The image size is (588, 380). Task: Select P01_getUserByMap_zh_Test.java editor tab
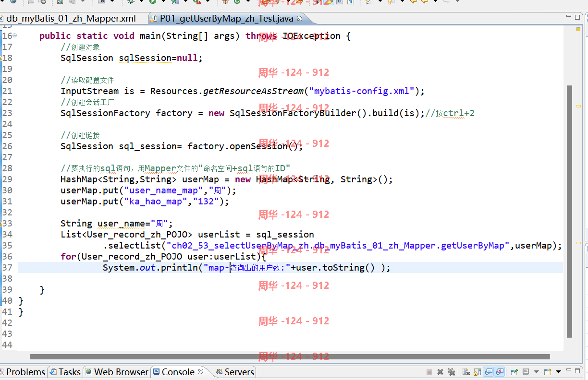pos(226,19)
